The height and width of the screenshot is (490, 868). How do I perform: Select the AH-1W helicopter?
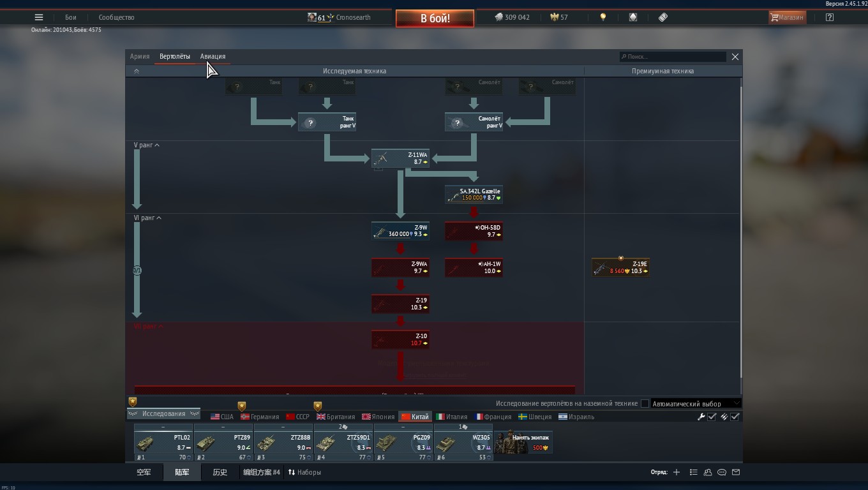click(x=474, y=267)
